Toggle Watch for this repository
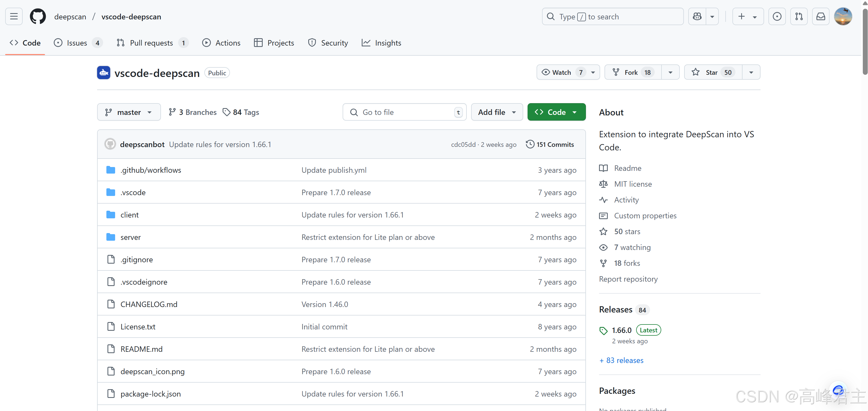Screen dimensions: 868x411 point(561,73)
